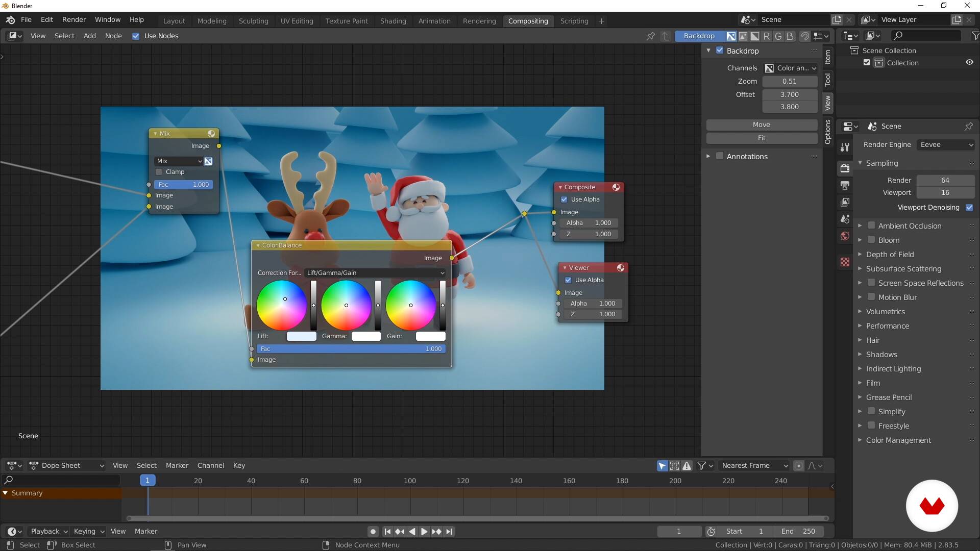Enable the Bloom checkbox
Screen dimensions: 980x551
point(871,240)
